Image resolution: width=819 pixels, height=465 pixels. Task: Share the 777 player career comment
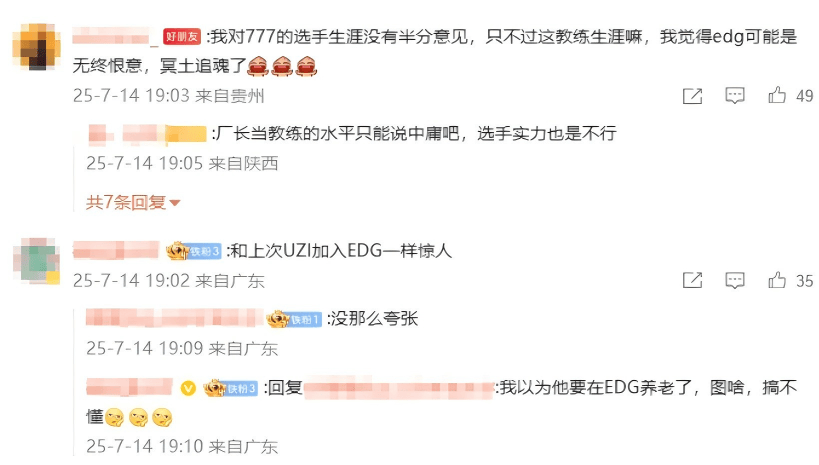pos(693,96)
